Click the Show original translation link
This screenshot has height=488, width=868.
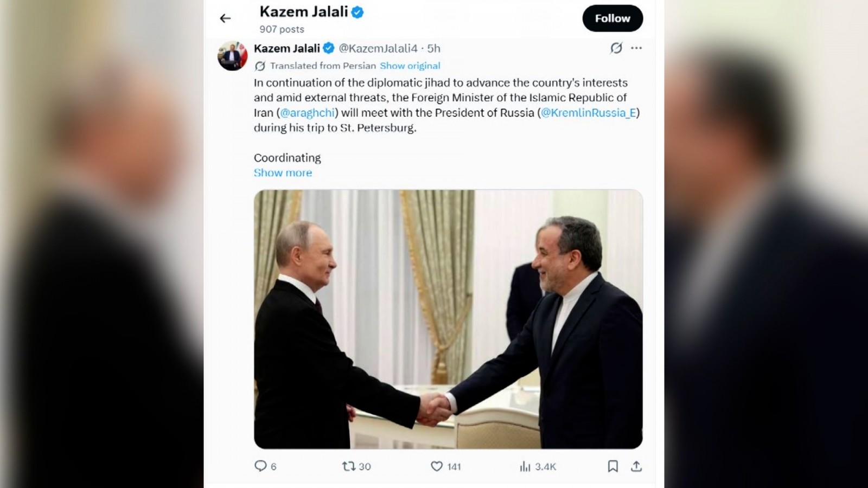pyautogui.click(x=410, y=66)
